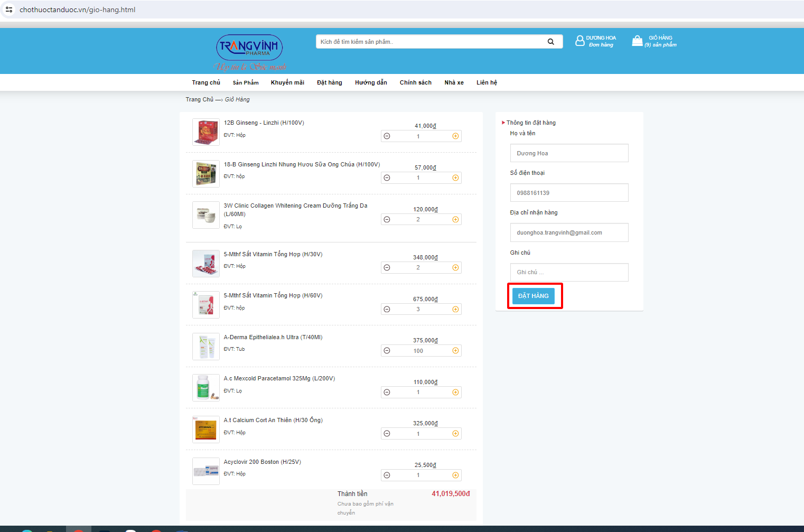Open 5-Mthf Sắt Vitamin H/30V thumbnail

coord(205,264)
